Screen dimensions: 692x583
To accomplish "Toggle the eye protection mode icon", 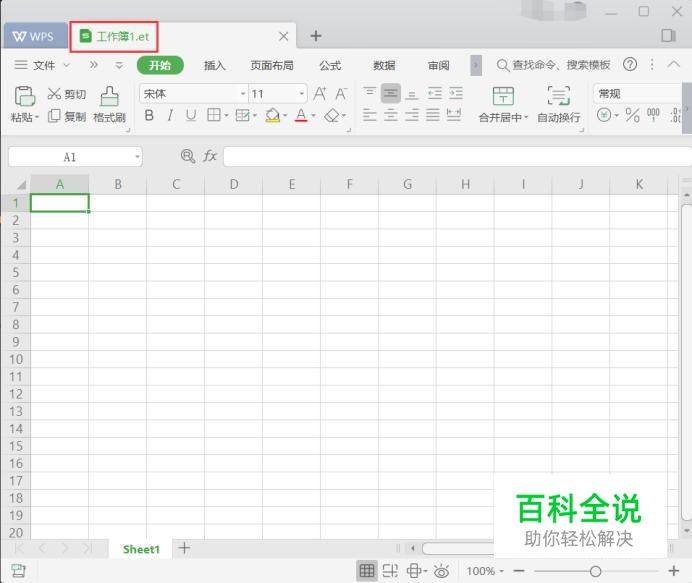I will [x=441, y=571].
